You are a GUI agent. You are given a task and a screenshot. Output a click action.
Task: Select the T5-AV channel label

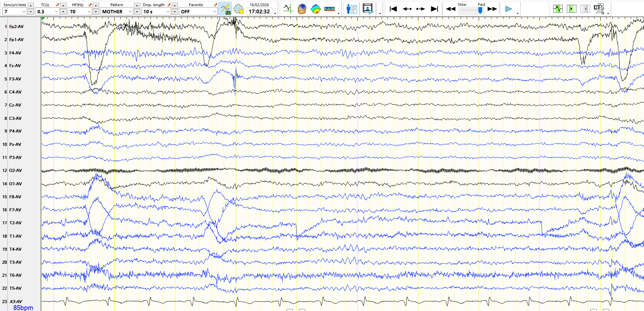(15, 288)
